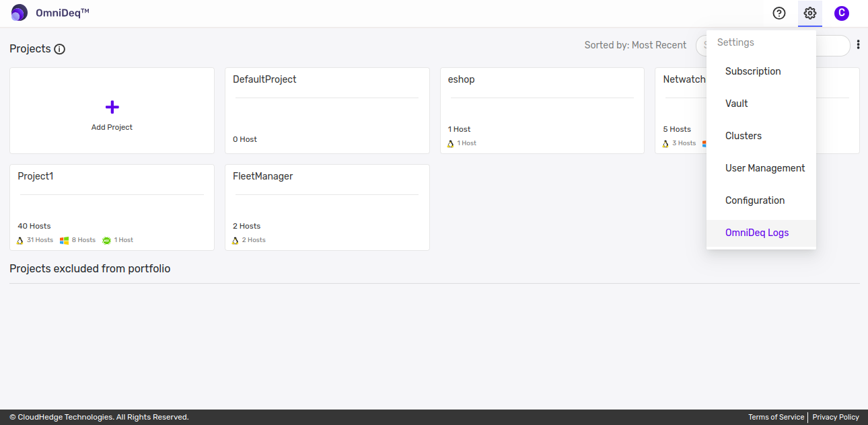
Task: Choose Configuration in Settings menu
Action: [761, 200]
